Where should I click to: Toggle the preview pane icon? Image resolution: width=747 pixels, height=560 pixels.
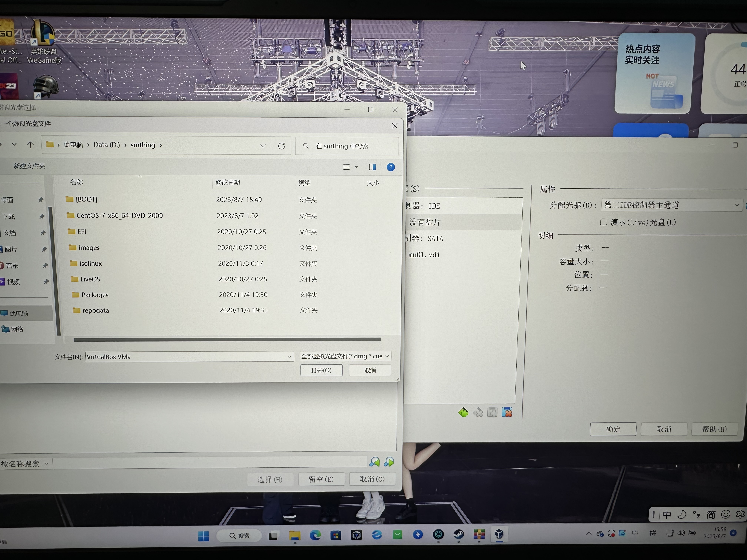tap(373, 167)
